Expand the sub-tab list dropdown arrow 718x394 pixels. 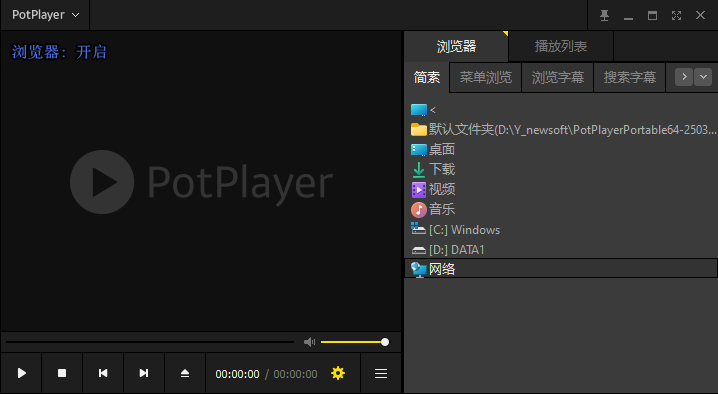[x=703, y=77]
